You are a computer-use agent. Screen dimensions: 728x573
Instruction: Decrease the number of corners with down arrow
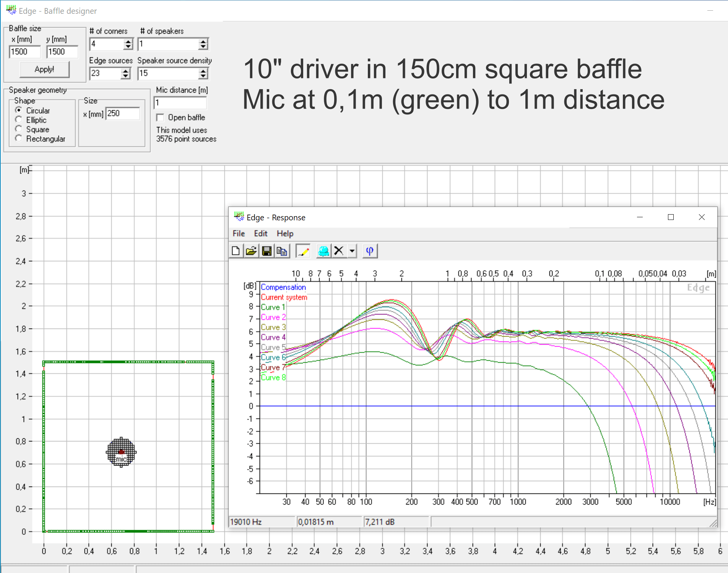coord(128,47)
